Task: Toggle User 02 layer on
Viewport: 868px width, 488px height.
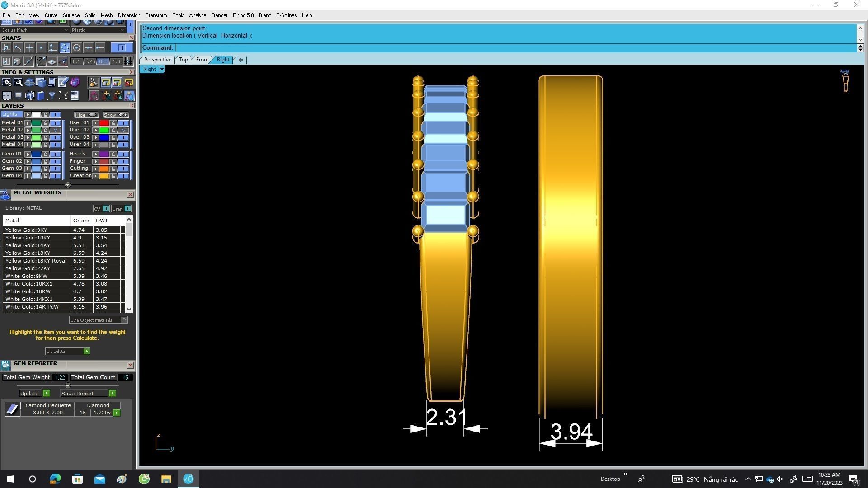Action: click(123, 130)
